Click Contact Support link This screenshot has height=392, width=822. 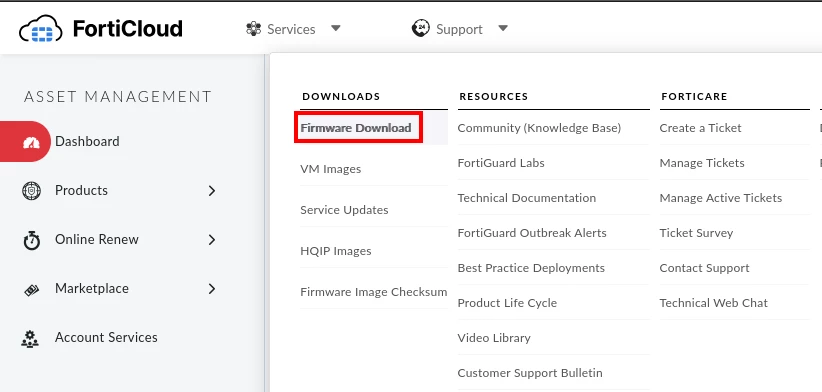click(705, 268)
